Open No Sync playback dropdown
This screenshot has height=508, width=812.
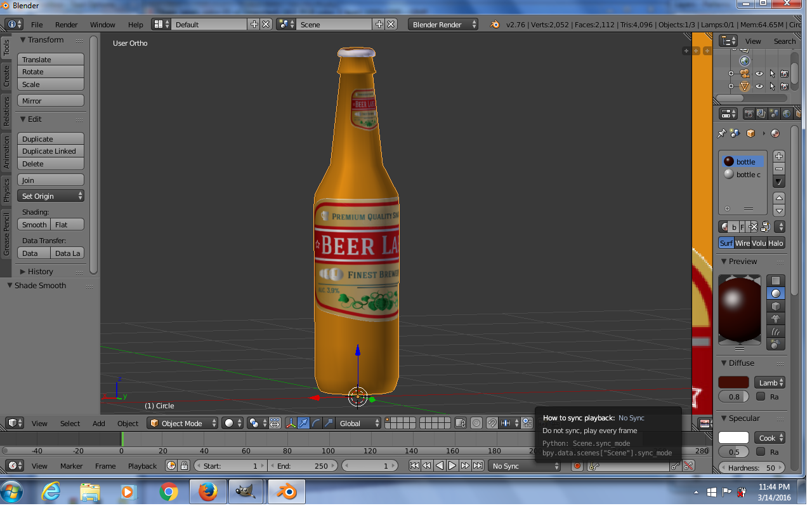coord(525,465)
